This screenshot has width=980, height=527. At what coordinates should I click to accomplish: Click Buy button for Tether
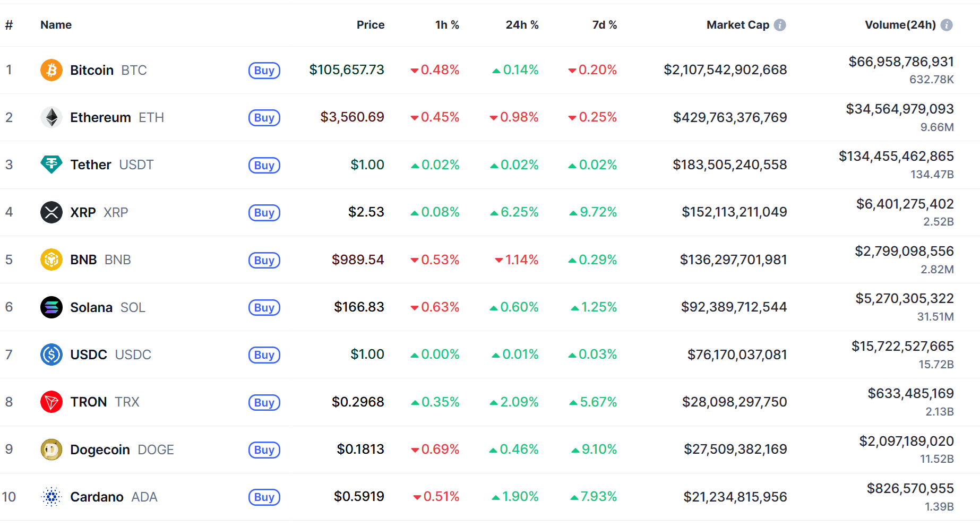264,165
